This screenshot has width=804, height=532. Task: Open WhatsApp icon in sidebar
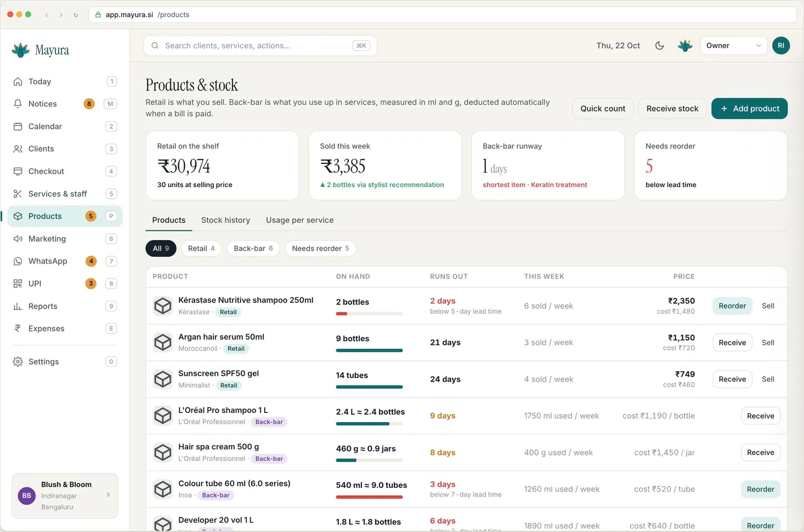(18, 261)
